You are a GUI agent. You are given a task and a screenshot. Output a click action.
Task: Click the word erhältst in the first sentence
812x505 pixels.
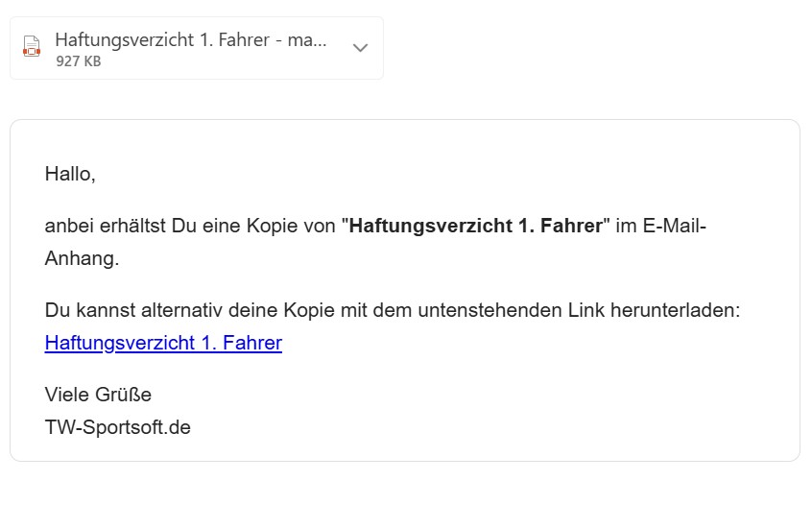[x=133, y=228]
